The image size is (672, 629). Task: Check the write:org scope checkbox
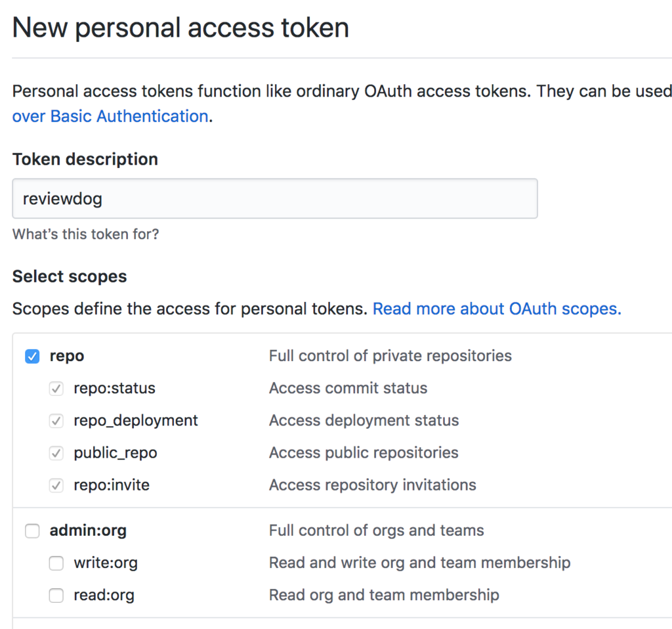click(x=56, y=563)
